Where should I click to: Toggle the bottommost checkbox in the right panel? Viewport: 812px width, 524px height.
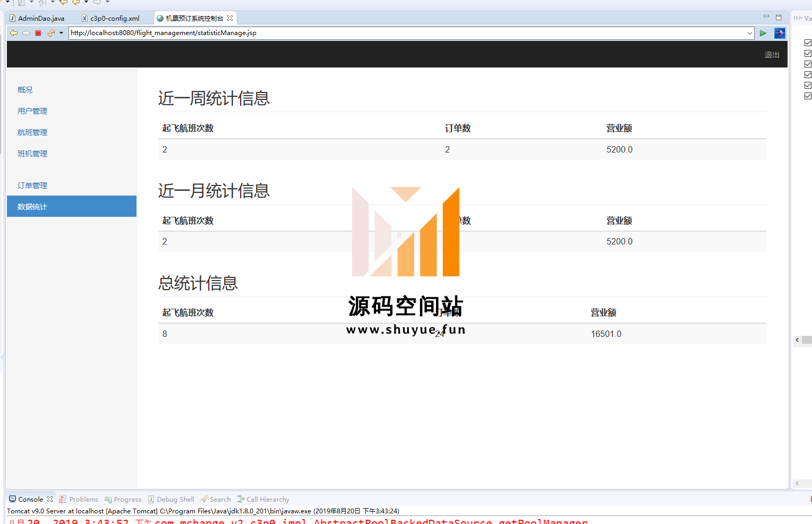pos(808,96)
